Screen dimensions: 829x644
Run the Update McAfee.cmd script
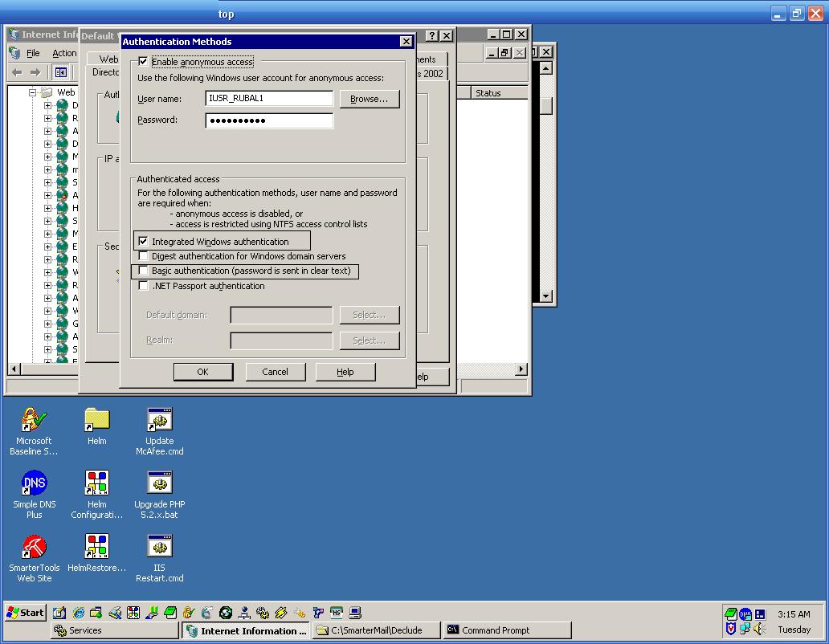click(x=159, y=418)
